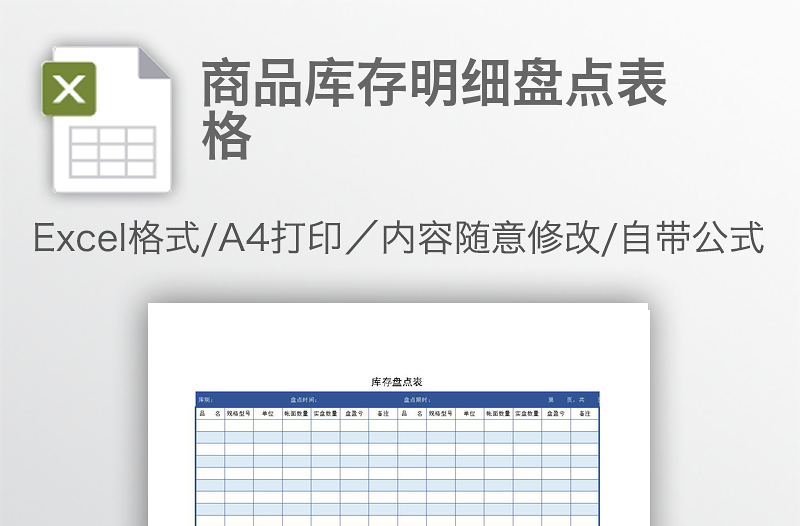Click the first 规格型号 column header
Image resolution: width=800 pixels, height=526 pixels.
[239, 413]
